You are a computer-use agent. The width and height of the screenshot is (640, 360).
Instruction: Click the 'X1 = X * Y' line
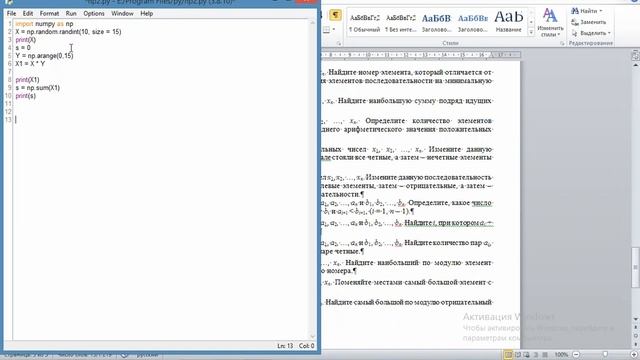(x=30, y=64)
